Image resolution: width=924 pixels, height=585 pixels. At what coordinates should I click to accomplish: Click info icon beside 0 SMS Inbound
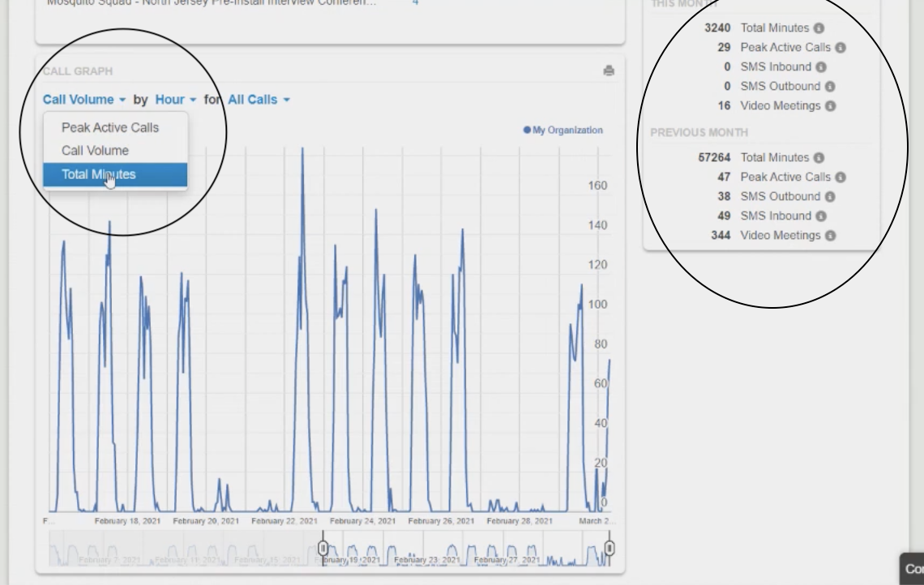820,67
